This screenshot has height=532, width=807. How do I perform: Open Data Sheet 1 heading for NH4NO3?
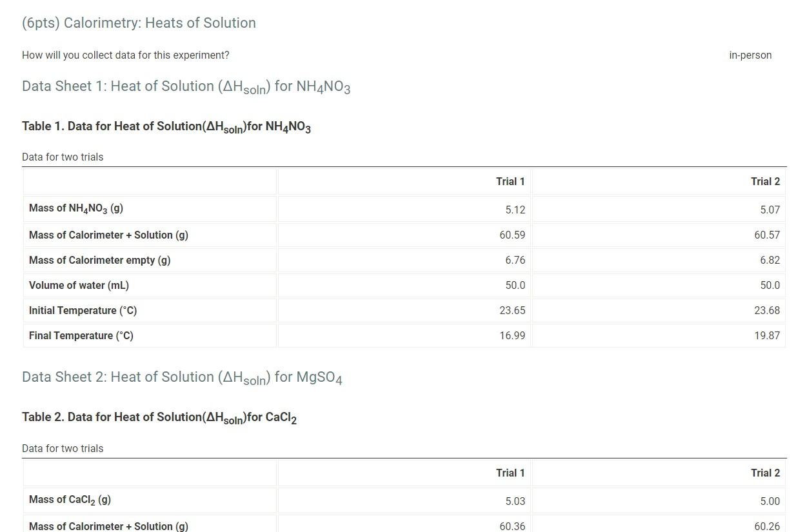[186, 86]
